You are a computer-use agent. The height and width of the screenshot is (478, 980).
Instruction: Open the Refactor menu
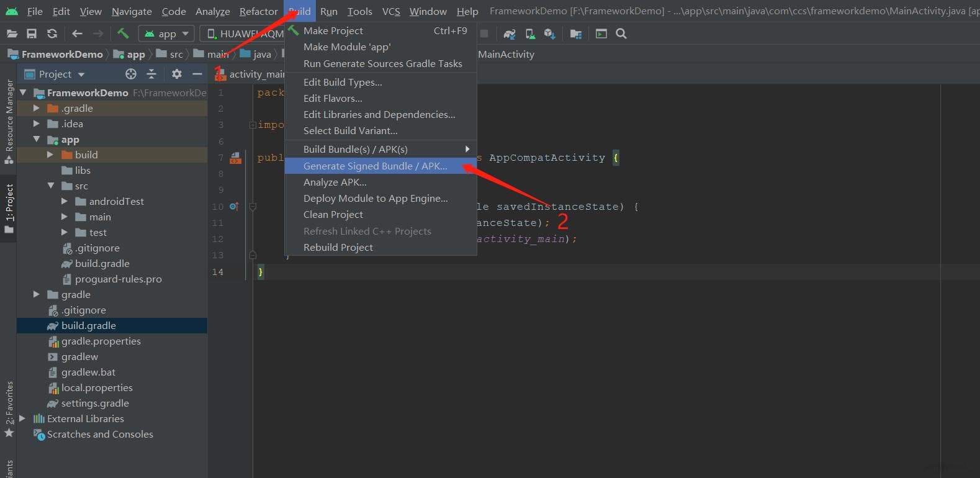[259, 11]
